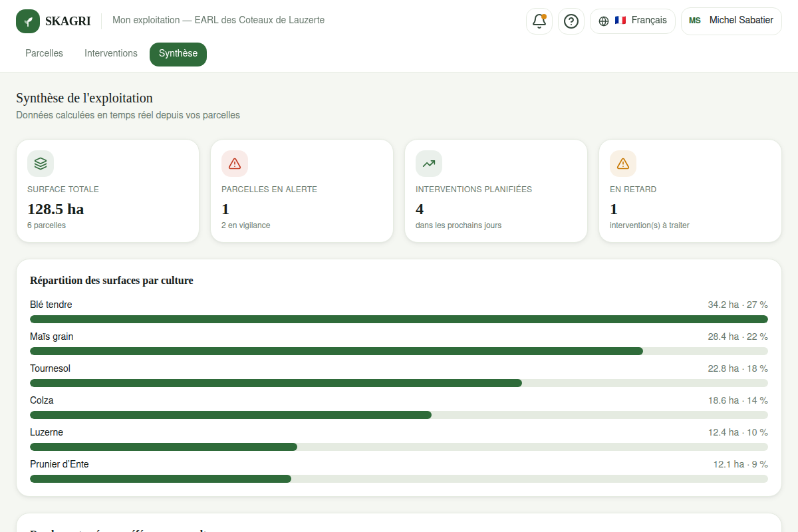798x532 pixels.
Task: Click '2 en vigilance' text
Action: 246,225
